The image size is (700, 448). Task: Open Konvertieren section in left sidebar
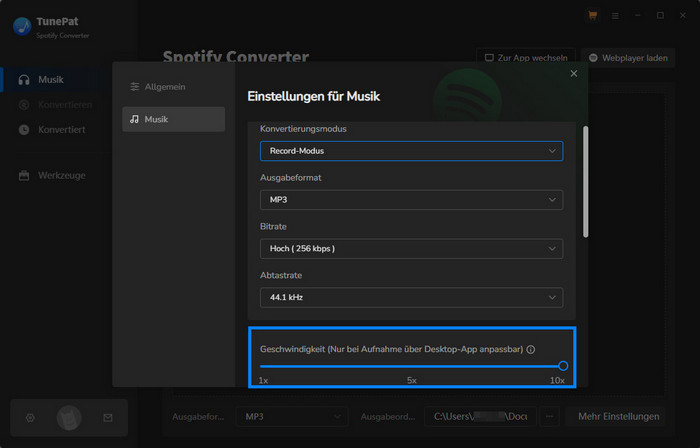click(x=56, y=105)
